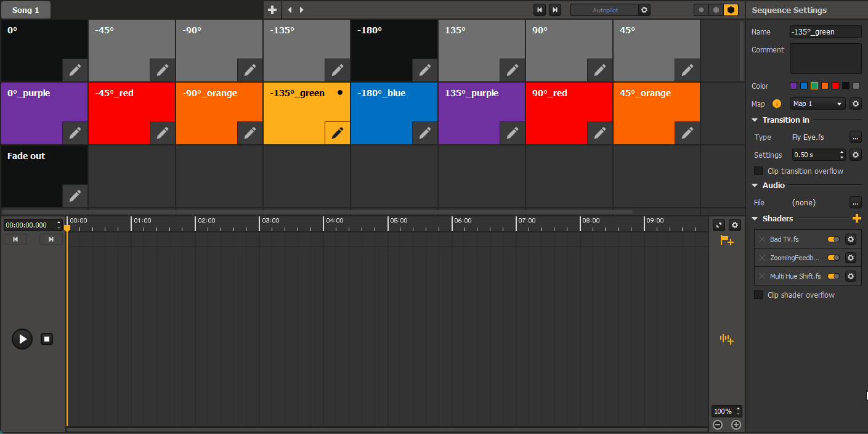Browse for an audio file
This screenshot has width=868, height=434.
coord(856,202)
